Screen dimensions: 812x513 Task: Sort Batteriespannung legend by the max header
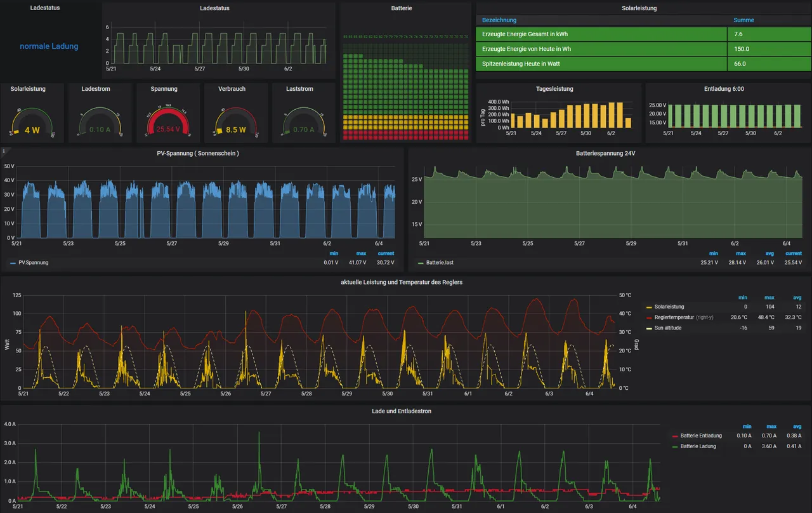click(x=741, y=253)
